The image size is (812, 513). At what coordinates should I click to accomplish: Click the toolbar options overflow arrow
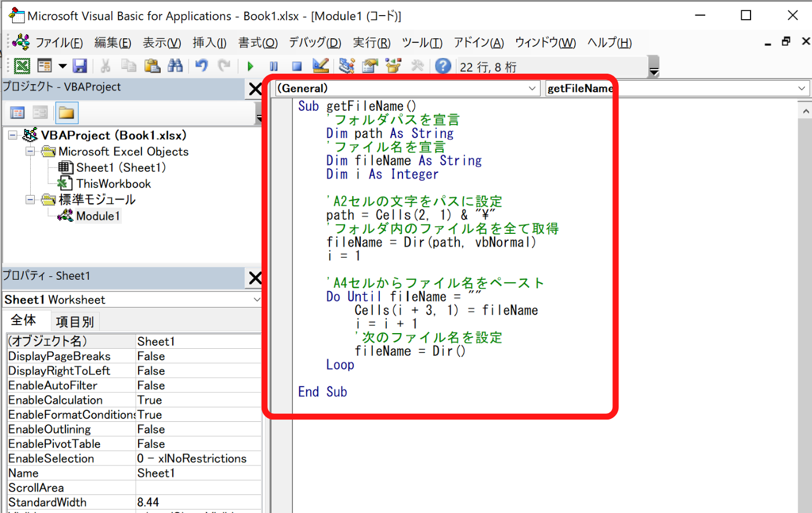coord(654,67)
